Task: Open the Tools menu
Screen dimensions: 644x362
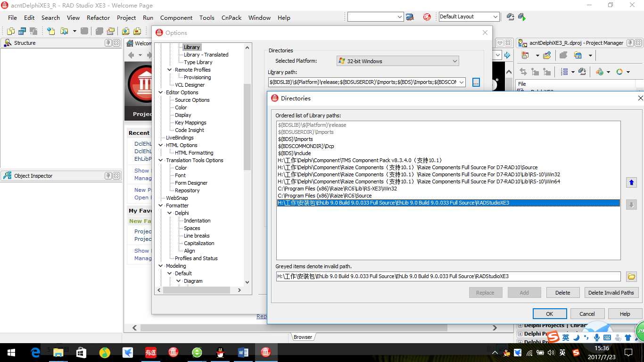Action: pyautogui.click(x=206, y=17)
